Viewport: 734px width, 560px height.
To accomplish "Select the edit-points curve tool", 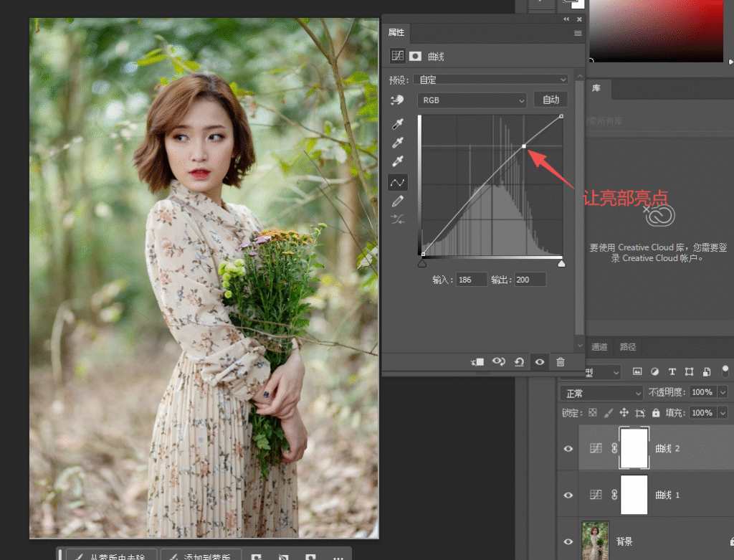I will [397, 182].
